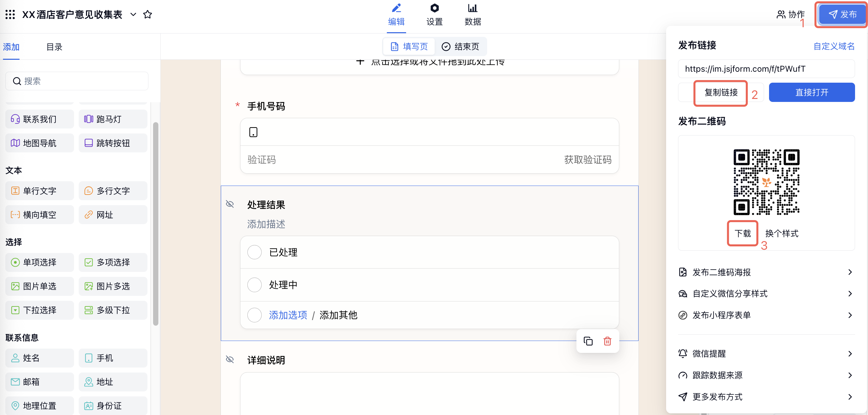Open the apps grid menu icon
Viewport: 868px width, 415px height.
tap(10, 15)
